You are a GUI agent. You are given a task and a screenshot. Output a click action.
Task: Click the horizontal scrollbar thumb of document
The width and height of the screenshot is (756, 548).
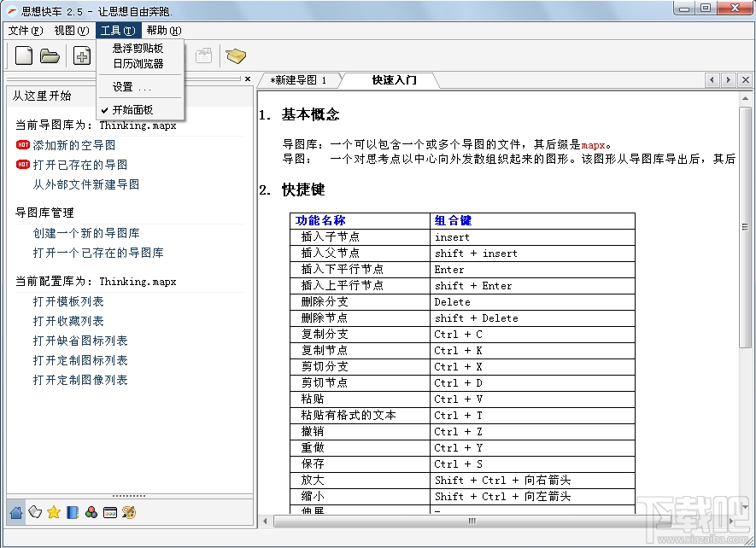[x=472, y=521]
